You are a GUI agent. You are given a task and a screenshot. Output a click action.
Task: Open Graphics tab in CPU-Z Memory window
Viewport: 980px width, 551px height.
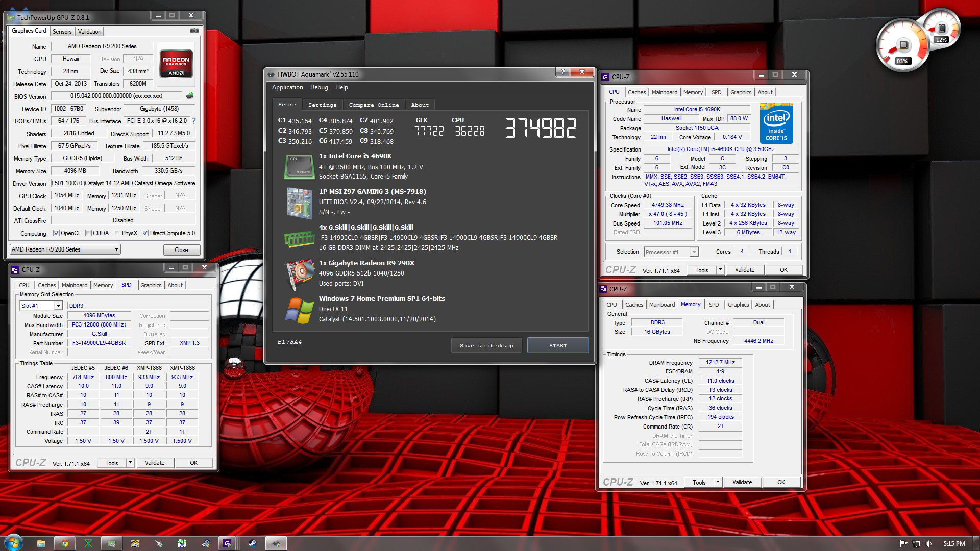[738, 305]
